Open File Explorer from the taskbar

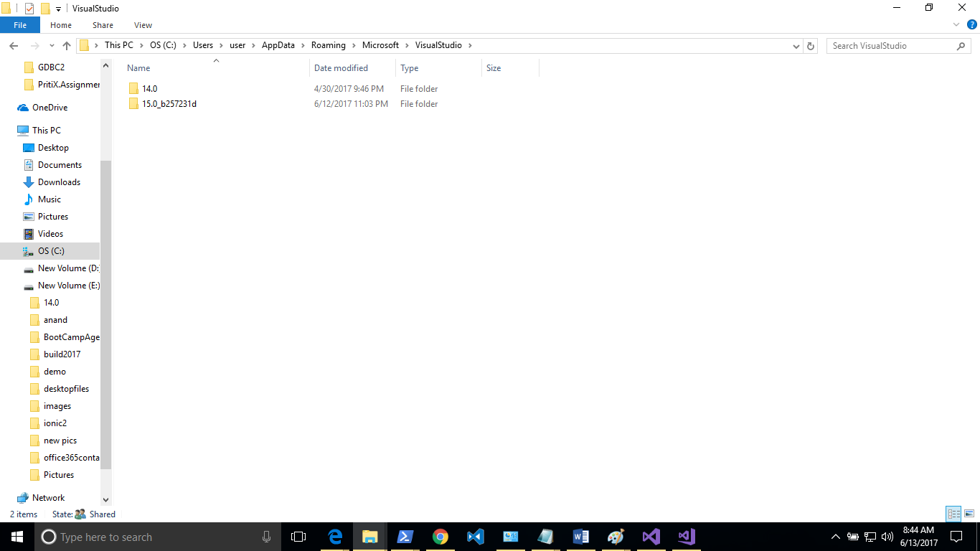369,536
